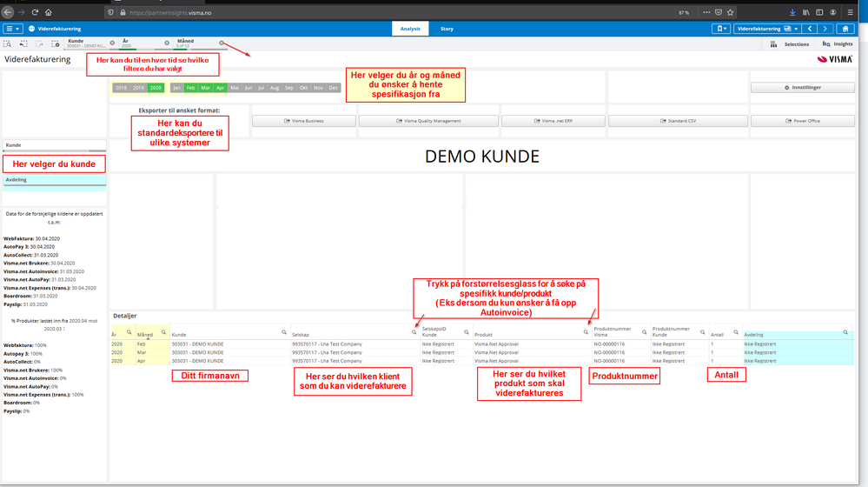The width and height of the screenshot is (868, 487).
Task: Search in the Produktnummer Visma column
Action: [x=644, y=332]
